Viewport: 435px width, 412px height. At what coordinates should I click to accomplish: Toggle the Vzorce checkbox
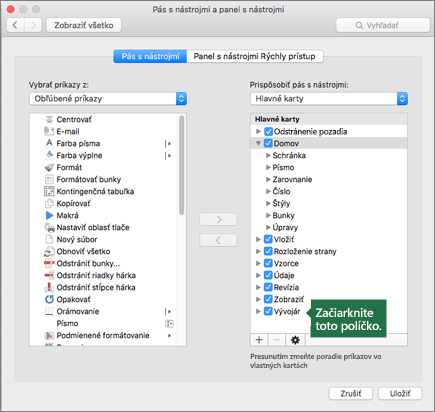point(268,263)
